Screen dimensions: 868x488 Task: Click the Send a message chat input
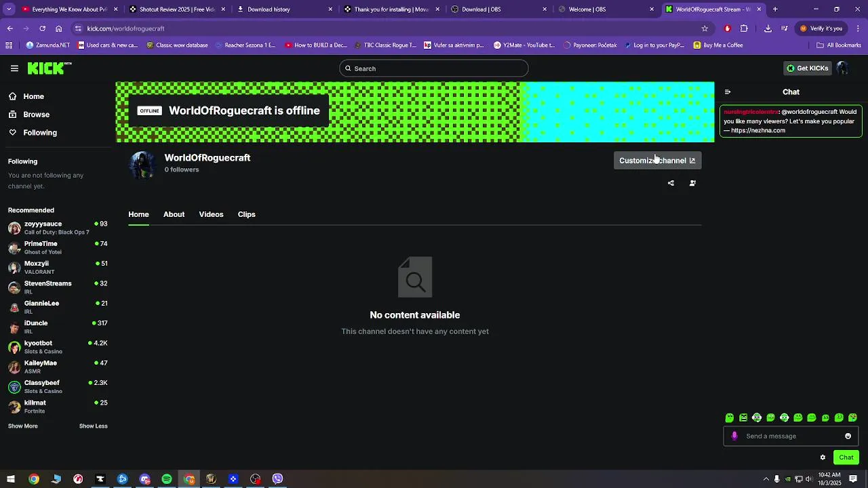tap(791, 436)
